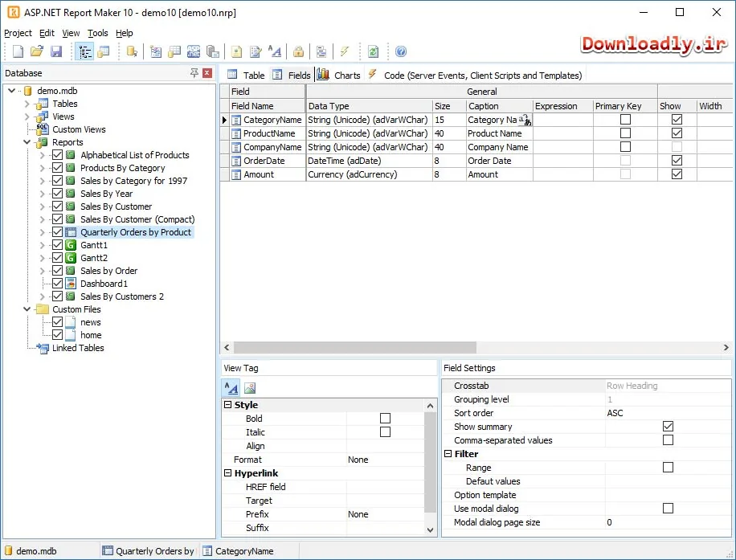This screenshot has width=736, height=560.
Task: Click the green refresh toolbar icon
Action: (x=373, y=51)
